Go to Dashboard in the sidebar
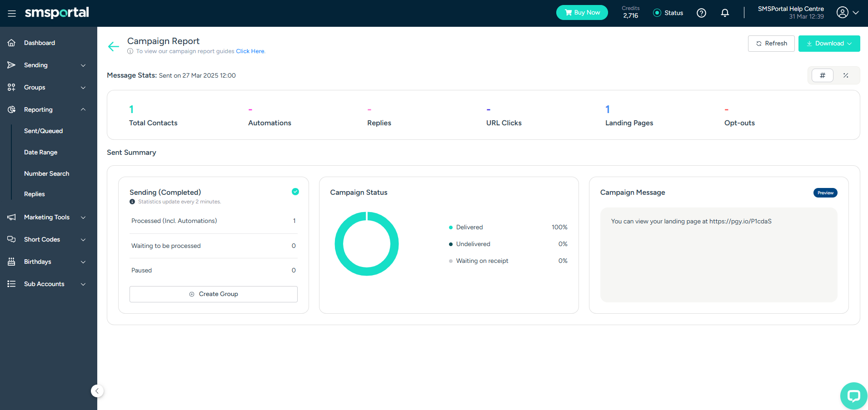 (x=40, y=43)
